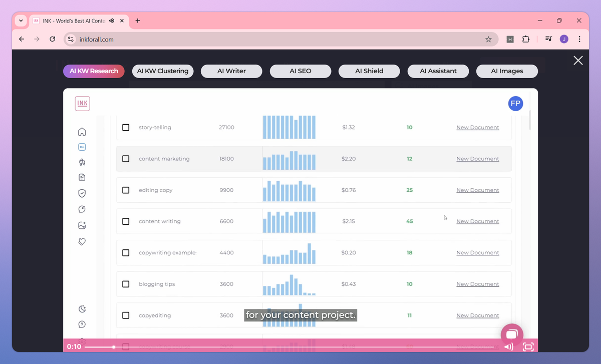Image resolution: width=601 pixels, height=364 pixels.
Task: Click the story-telling trend chart
Action: pyautogui.click(x=289, y=127)
